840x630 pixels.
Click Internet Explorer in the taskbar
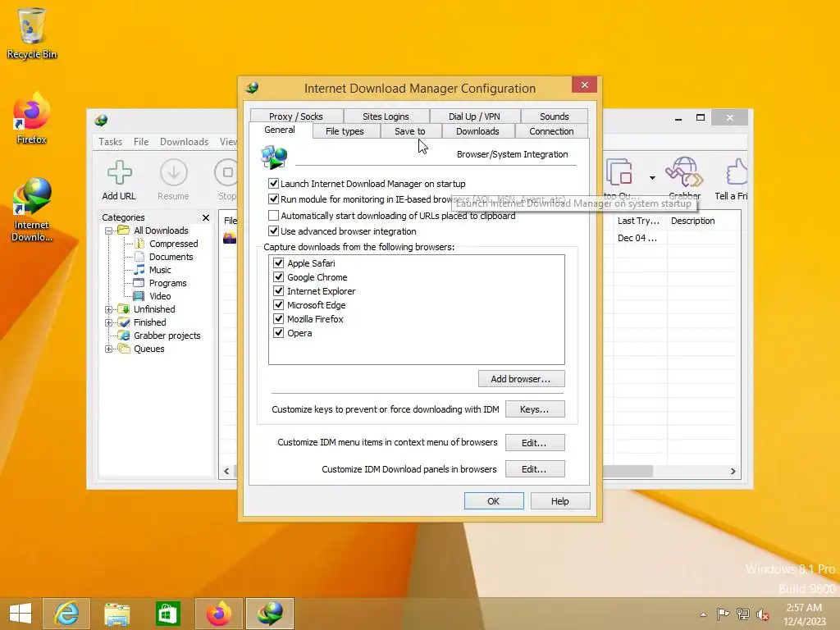(66, 614)
